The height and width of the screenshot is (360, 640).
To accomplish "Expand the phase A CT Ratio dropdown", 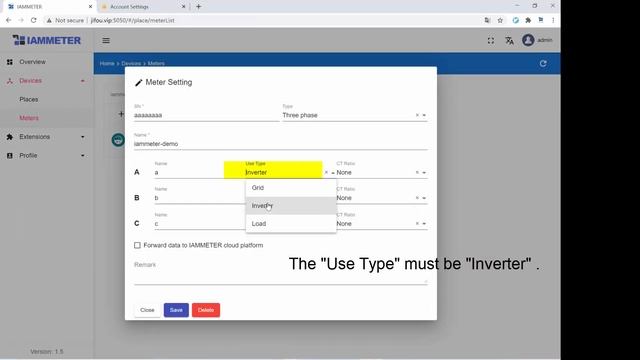I will (x=424, y=173).
